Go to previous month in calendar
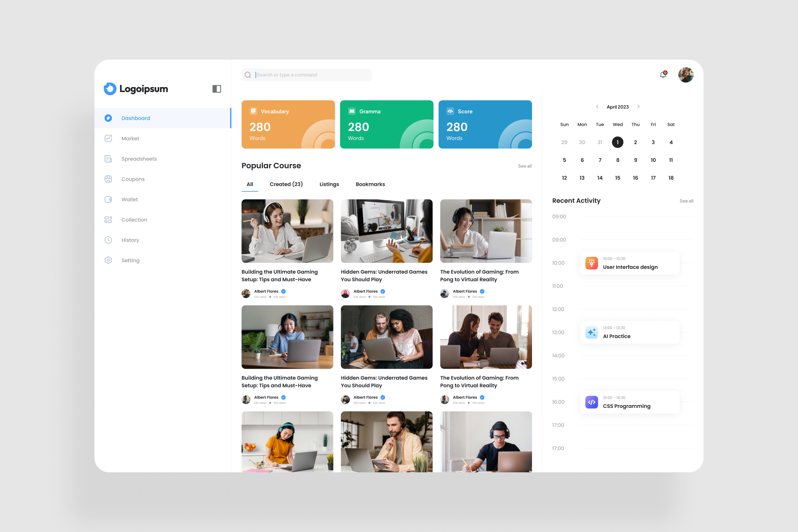Screen dimensions: 798x532 pyautogui.click(x=597, y=107)
